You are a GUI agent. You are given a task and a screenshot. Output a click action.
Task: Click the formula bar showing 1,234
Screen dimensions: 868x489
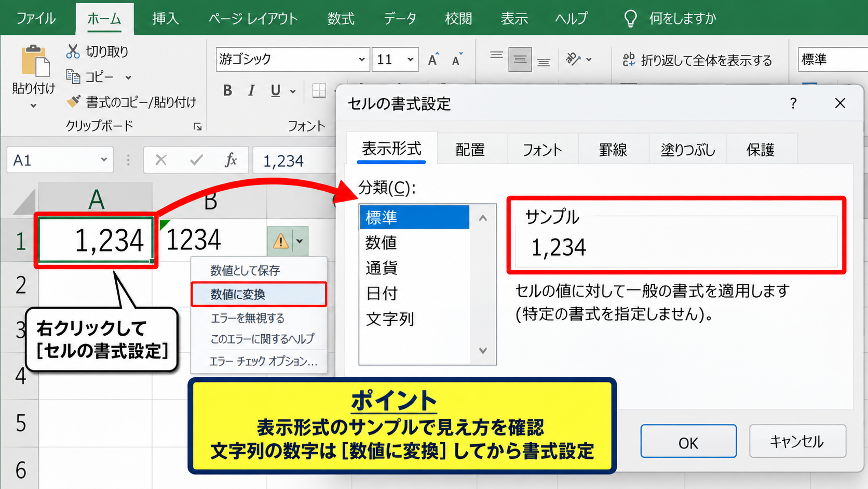(x=294, y=160)
